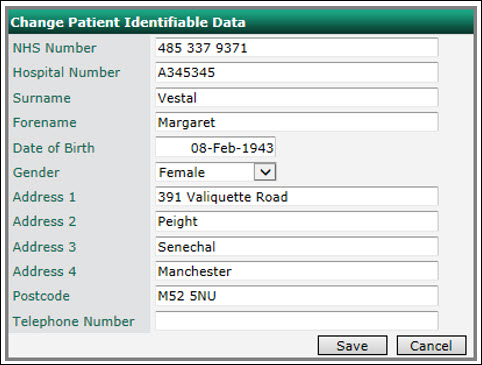Click the Telephone Number label

pos(74,321)
